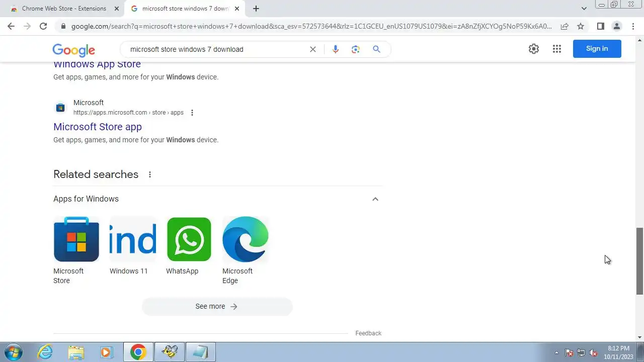Close the Chrome Web Store tab
The image size is (644, 362).
(117, 9)
